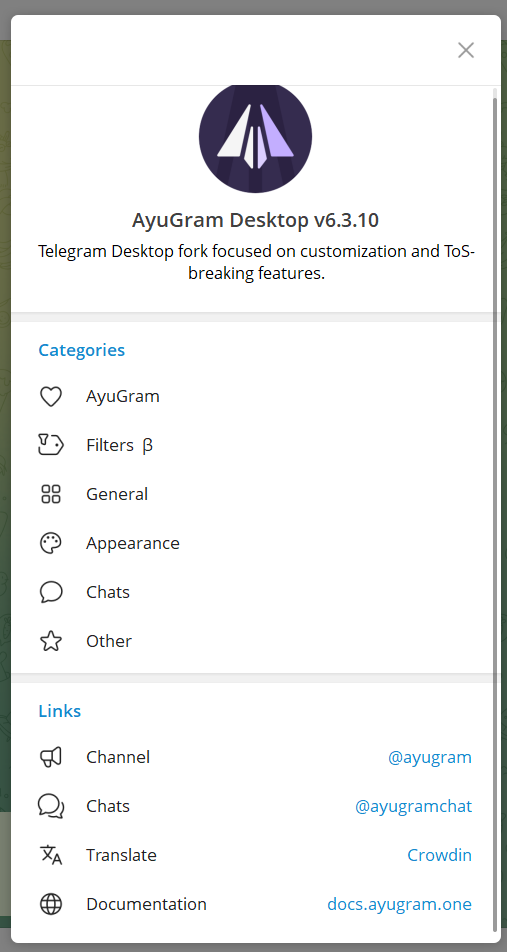Click the megaphone Channel icon
507x952 pixels.
tap(51, 757)
